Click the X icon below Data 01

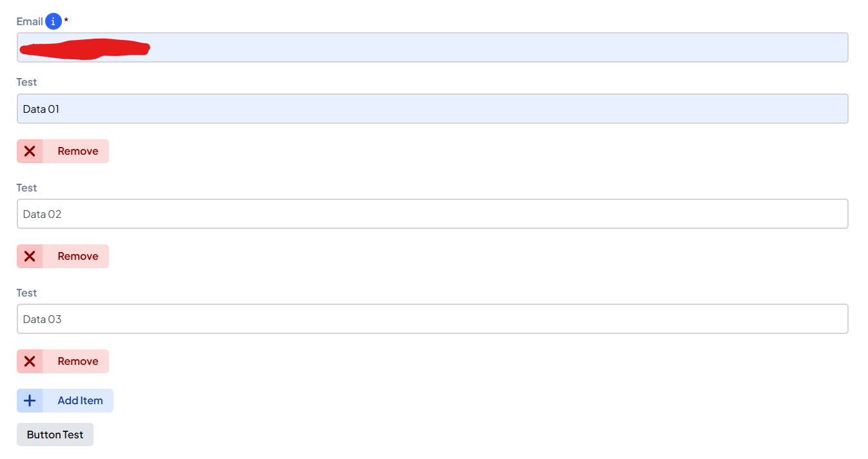[30, 151]
